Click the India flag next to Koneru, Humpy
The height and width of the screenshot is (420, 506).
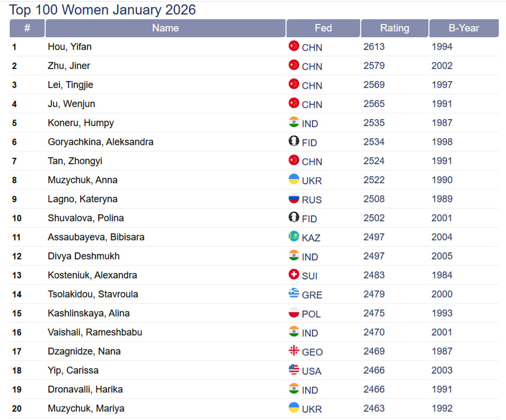(x=294, y=122)
